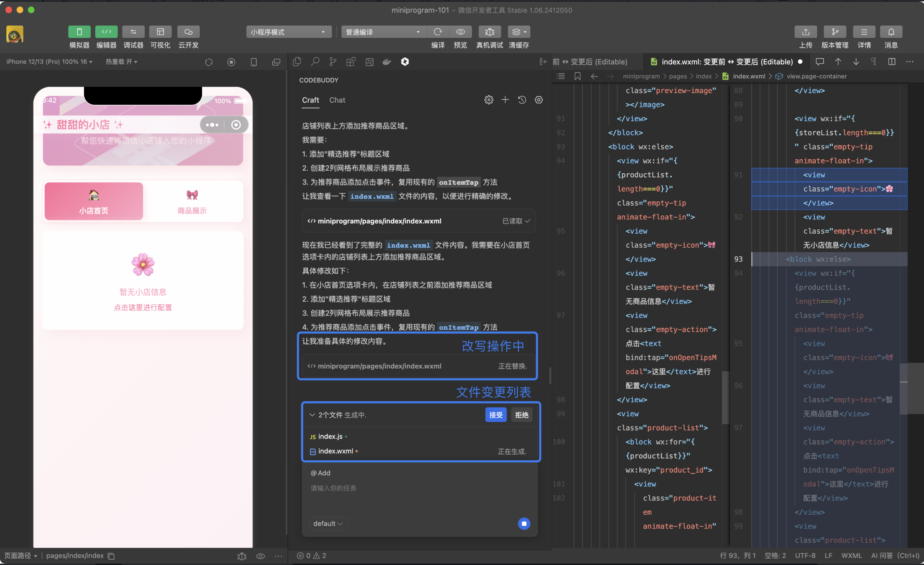This screenshot has width=924, height=565.
Task: Tap the 小店首页 tab in simulator
Action: 94,201
